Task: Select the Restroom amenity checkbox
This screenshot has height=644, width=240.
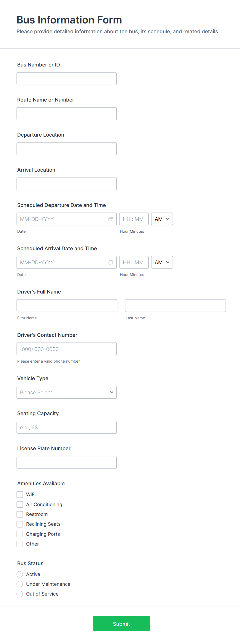Action: (x=20, y=514)
